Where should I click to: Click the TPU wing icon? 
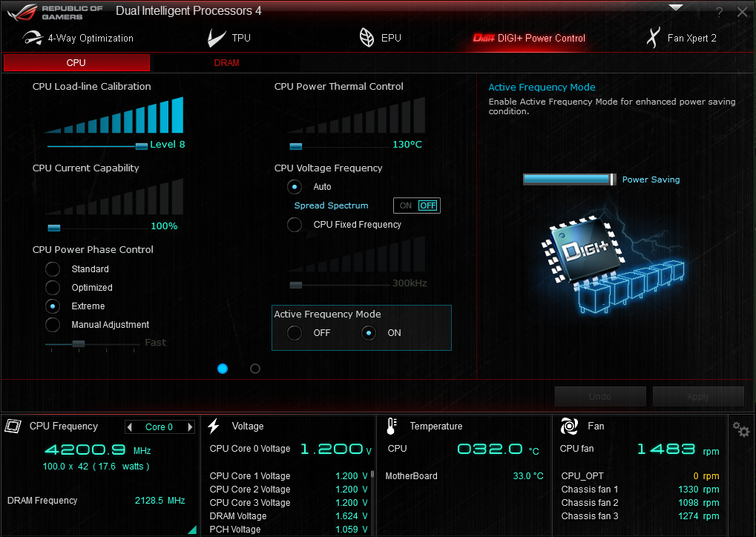pos(216,38)
